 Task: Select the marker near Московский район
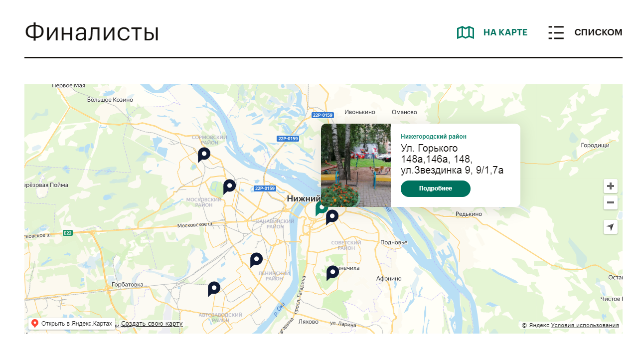(229, 186)
